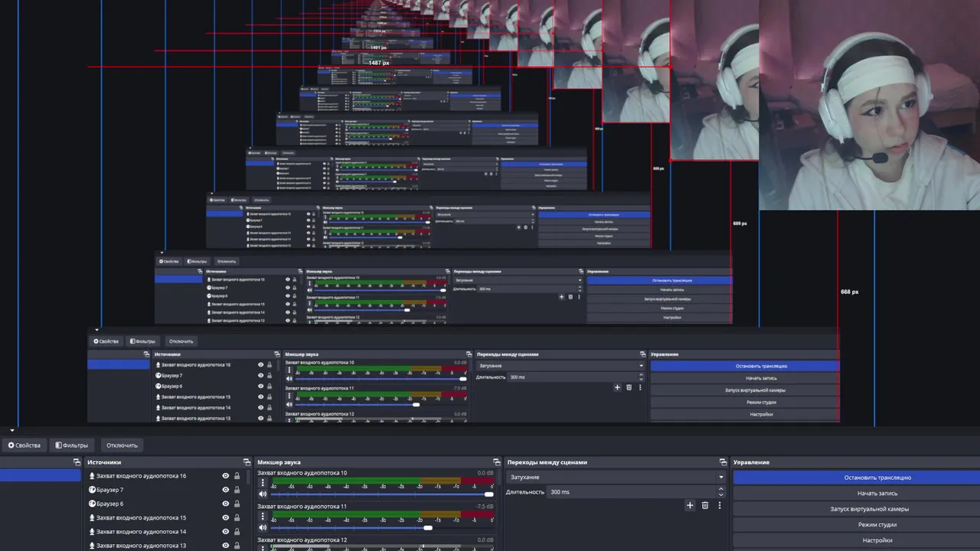Select the highlighted blue scene entry
Image resolution: width=980 pixels, height=551 pixels.
(40, 476)
